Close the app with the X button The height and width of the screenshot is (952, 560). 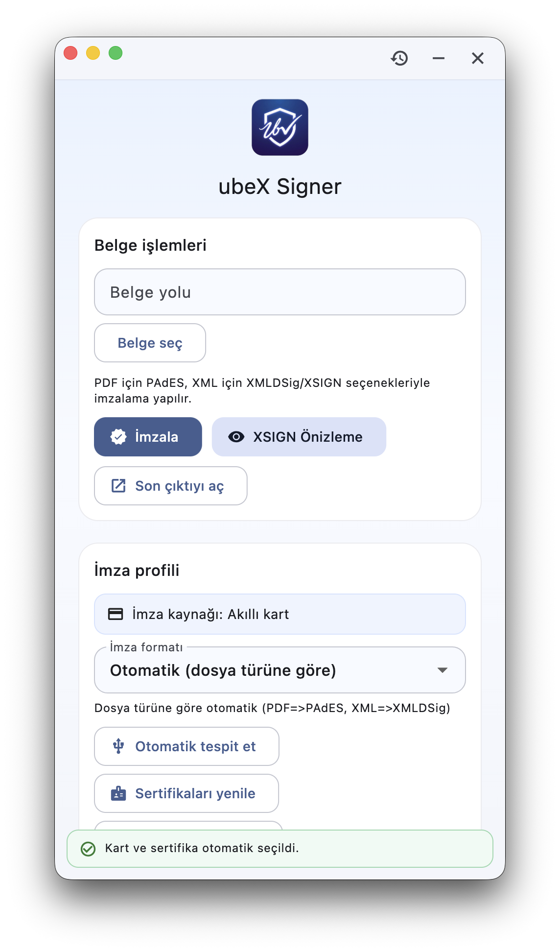tap(478, 58)
